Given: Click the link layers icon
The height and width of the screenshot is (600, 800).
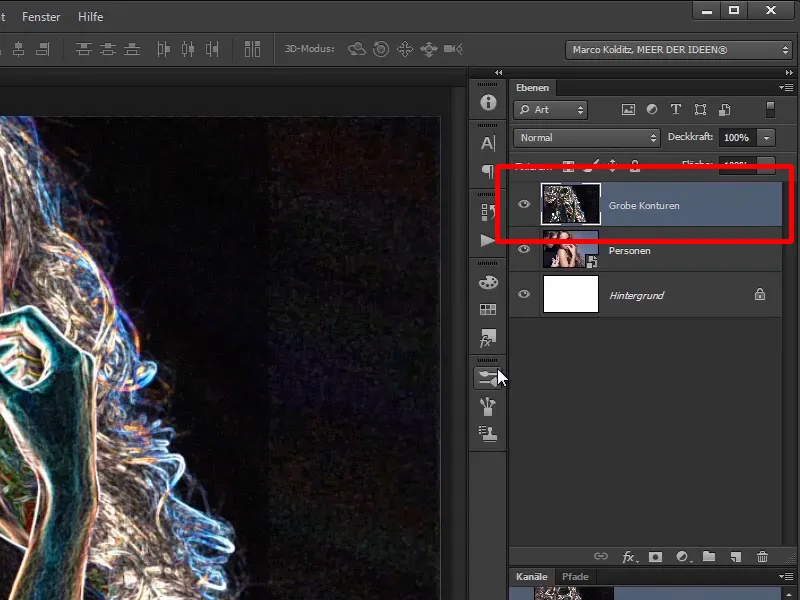Looking at the screenshot, I should (601, 556).
